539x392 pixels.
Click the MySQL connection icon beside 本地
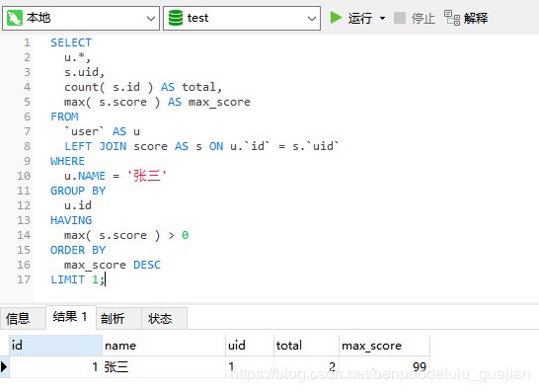point(15,18)
